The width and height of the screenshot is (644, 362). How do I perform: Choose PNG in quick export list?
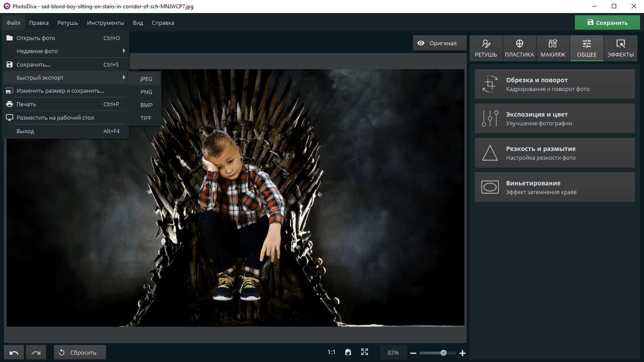click(x=146, y=92)
